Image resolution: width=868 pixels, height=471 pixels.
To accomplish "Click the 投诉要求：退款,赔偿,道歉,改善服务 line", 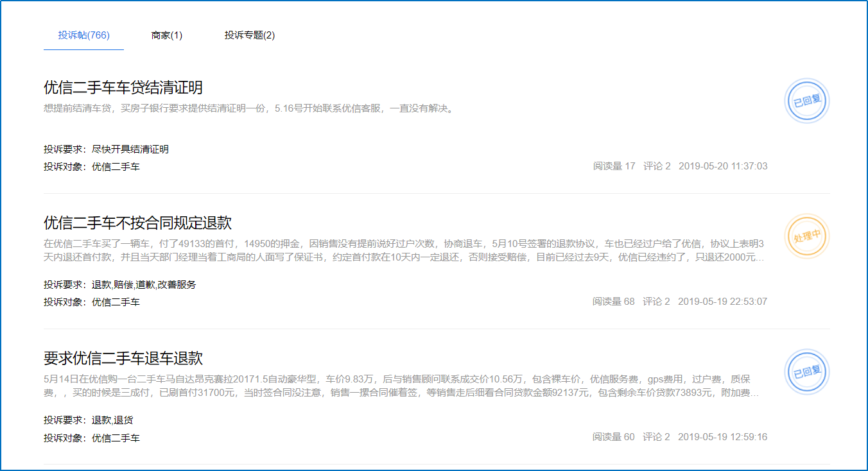I will click(x=120, y=285).
